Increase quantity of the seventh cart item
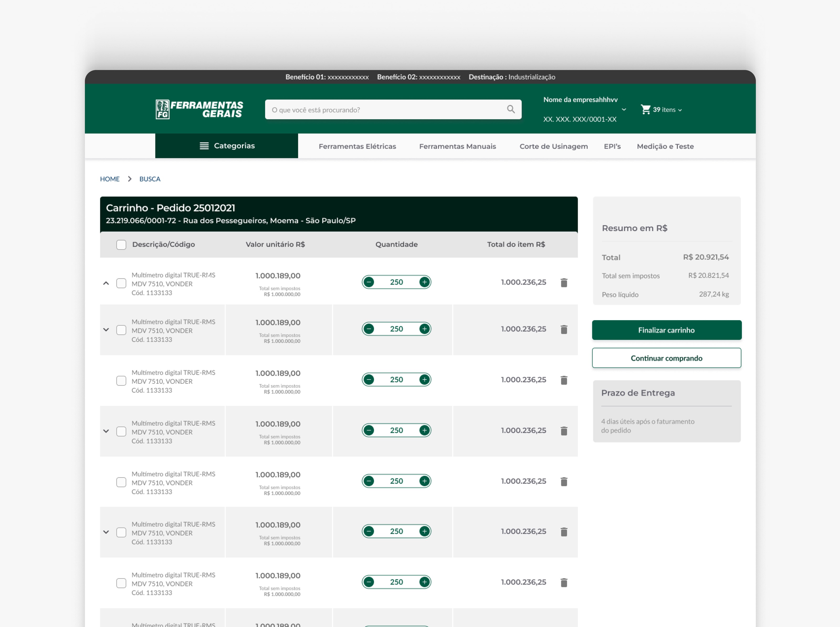 coord(424,582)
